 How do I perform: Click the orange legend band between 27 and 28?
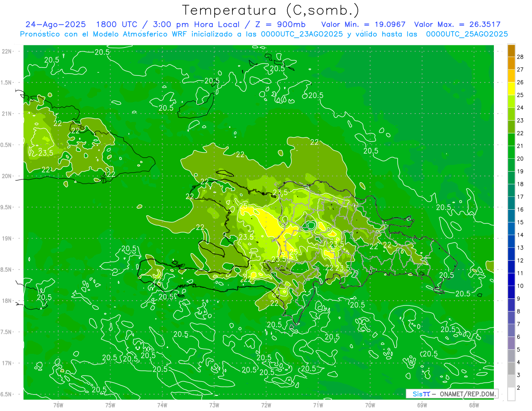coord(511,63)
